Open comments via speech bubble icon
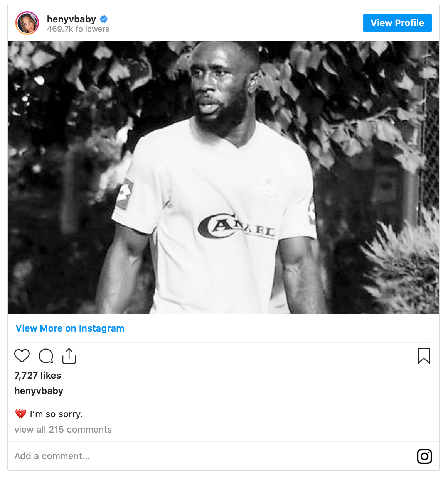448x477 pixels. (46, 356)
